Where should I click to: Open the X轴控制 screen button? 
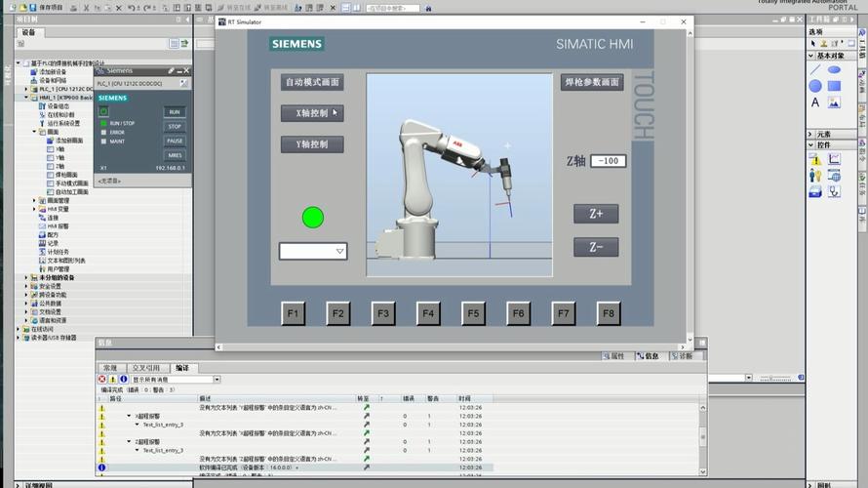[x=312, y=113]
